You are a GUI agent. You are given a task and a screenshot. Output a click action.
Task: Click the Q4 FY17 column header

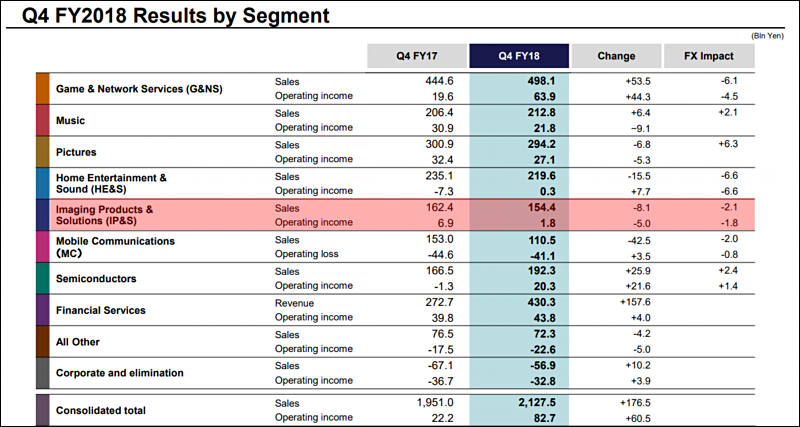coord(417,56)
